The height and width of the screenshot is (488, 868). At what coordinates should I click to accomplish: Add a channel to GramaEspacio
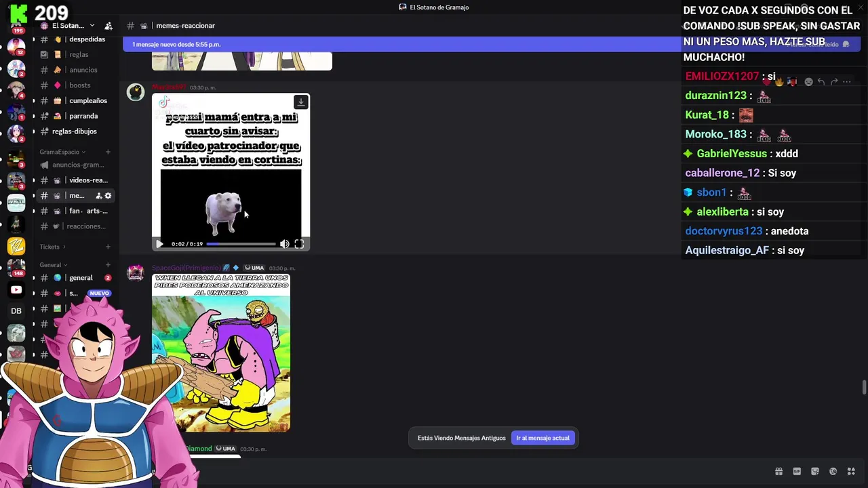coord(108,152)
